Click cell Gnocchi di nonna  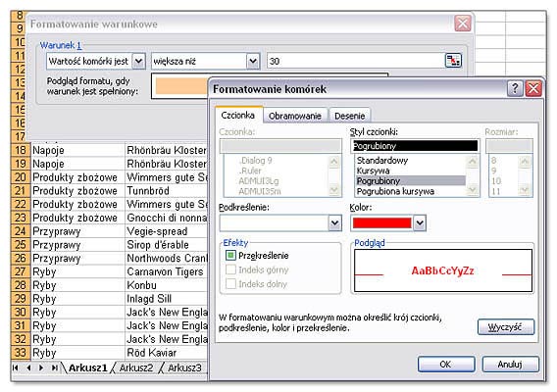coord(167,218)
